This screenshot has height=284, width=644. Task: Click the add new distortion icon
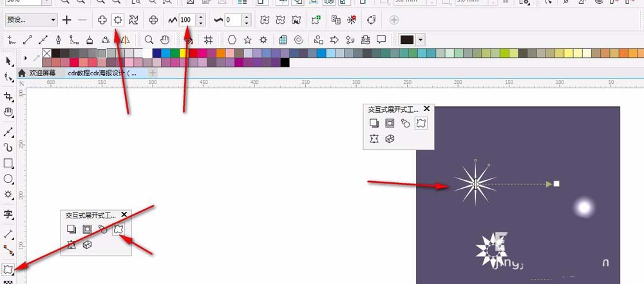316,20
